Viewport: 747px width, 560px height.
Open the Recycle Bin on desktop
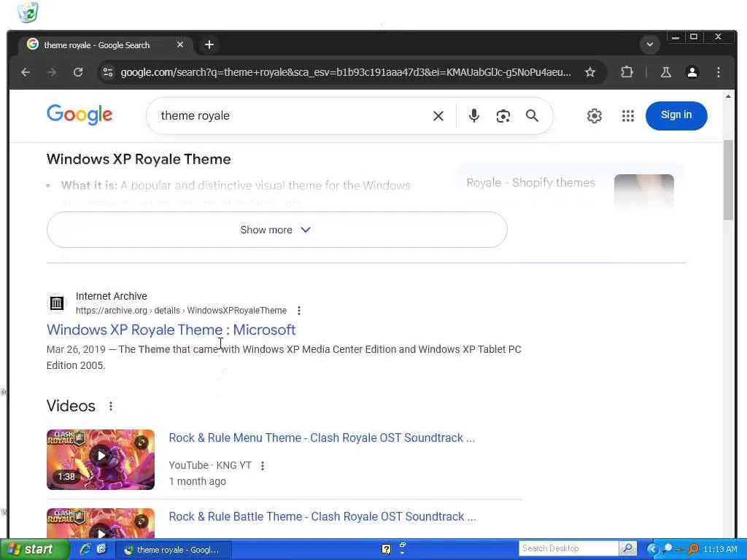point(28,12)
